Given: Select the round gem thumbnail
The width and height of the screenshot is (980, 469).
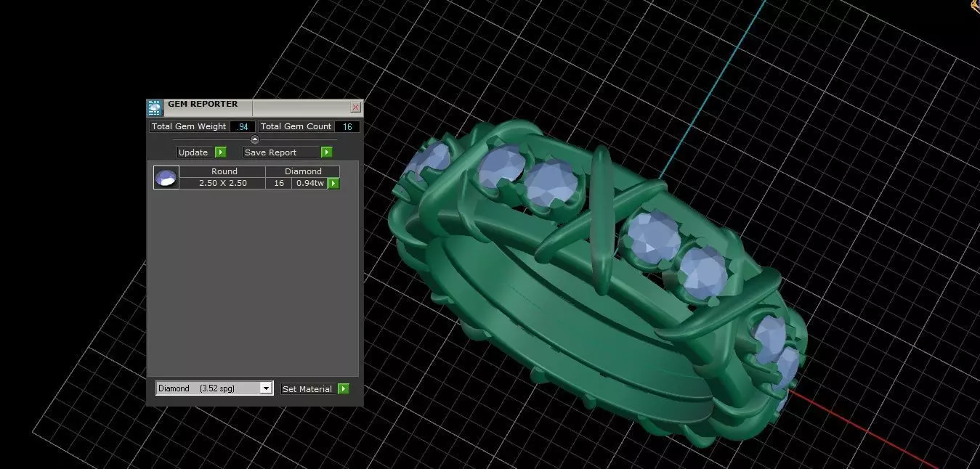Looking at the screenshot, I should point(166,178).
